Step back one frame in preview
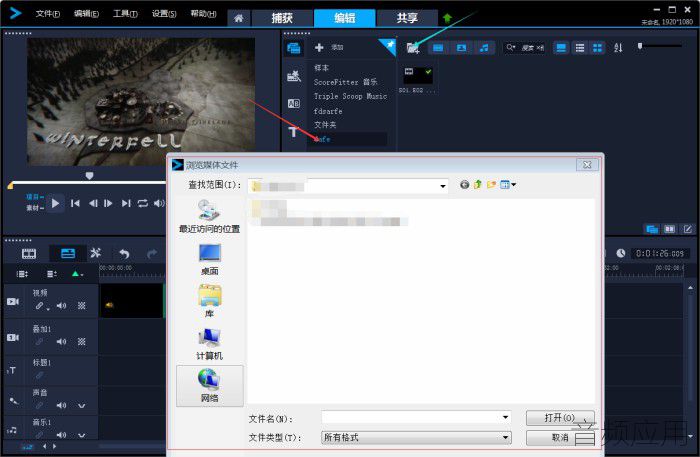 (x=93, y=204)
